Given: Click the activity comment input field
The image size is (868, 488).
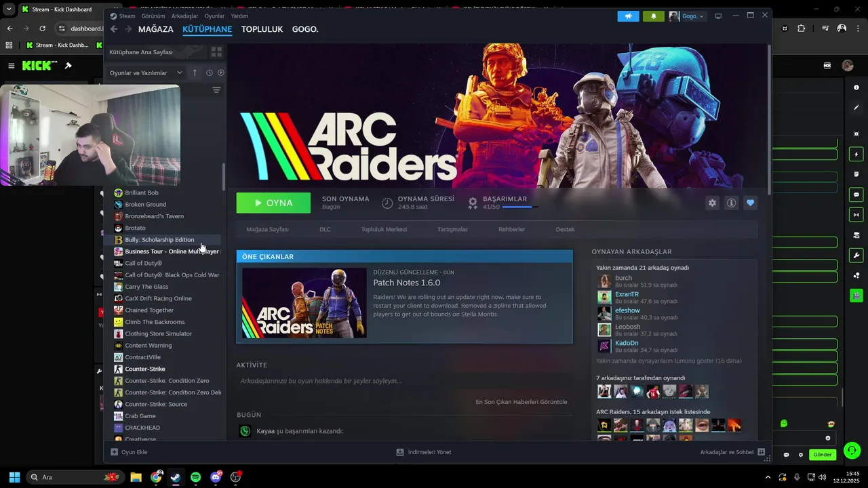Looking at the screenshot, I should click(x=404, y=381).
